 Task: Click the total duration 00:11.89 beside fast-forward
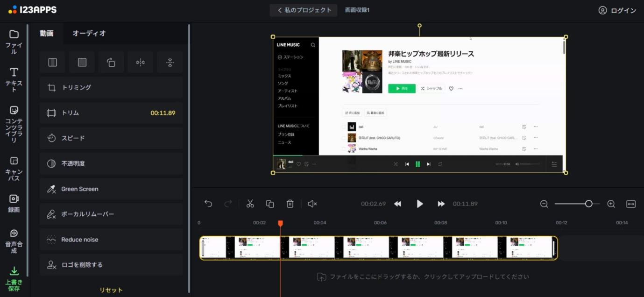(465, 204)
